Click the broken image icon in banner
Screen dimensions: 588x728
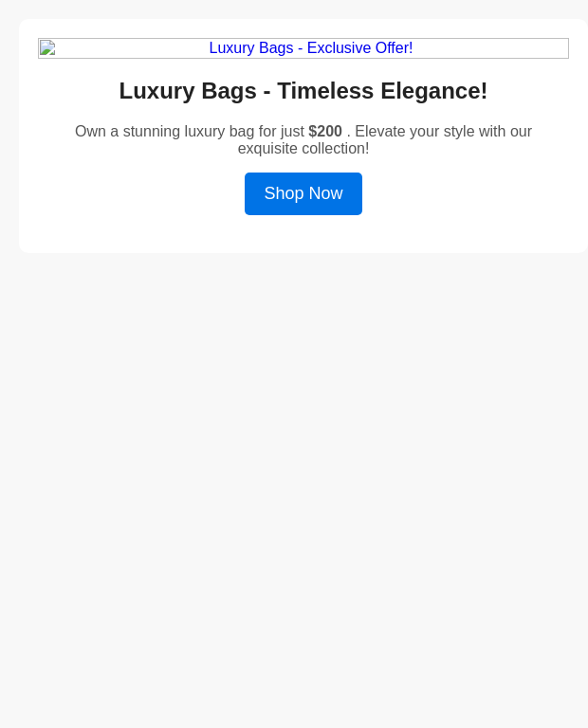[47, 47]
